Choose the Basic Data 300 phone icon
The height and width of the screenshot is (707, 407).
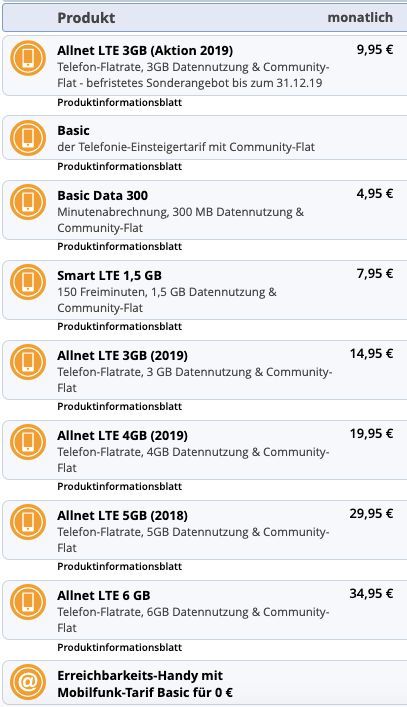(x=28, y=202)
